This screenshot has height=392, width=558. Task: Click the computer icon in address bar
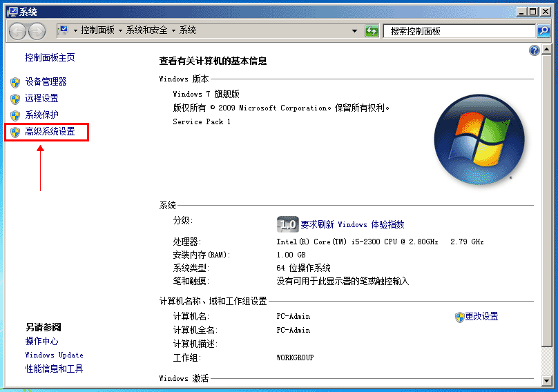pos(64,30)
